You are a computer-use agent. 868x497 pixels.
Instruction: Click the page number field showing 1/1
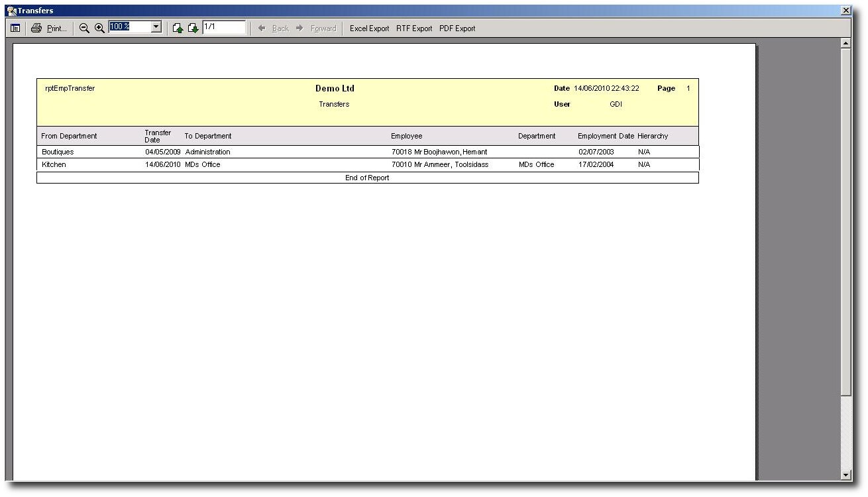point(224,27)
